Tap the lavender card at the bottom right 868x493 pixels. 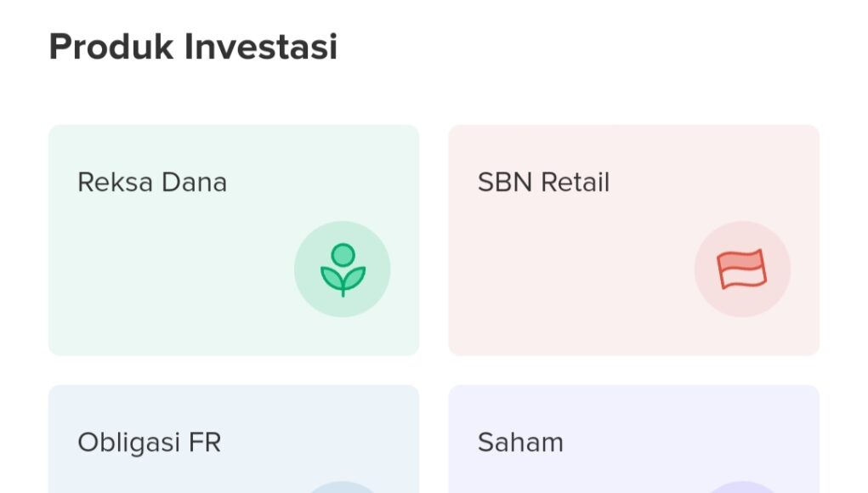(633, 438)
